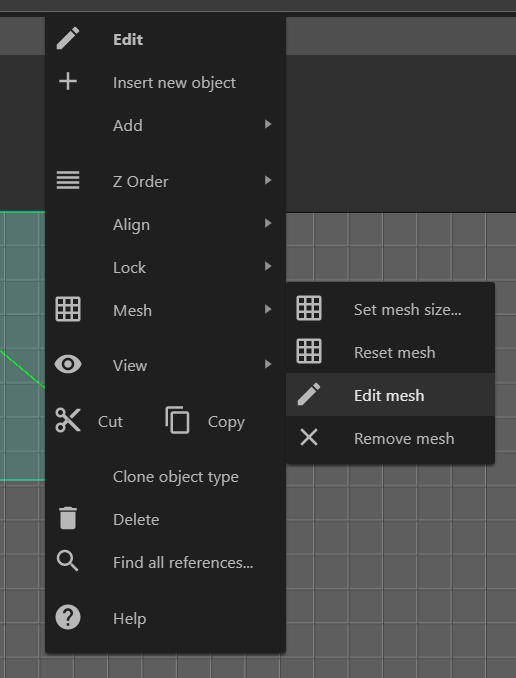Viewport: 516px width, 678px height.
Task: Click the magnifier icon for Find all references
Action: click(68, 561)
